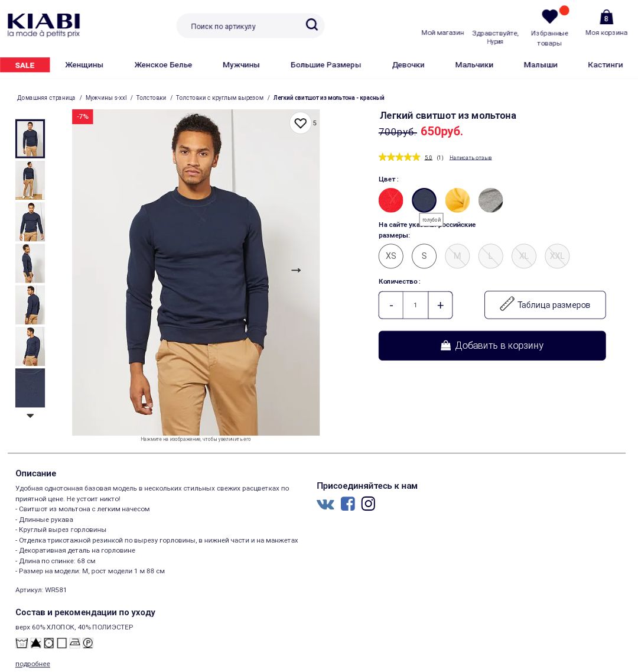The image size is (638, 672).
Task: Open the Instagram social page icon
Action: (368, 504)
